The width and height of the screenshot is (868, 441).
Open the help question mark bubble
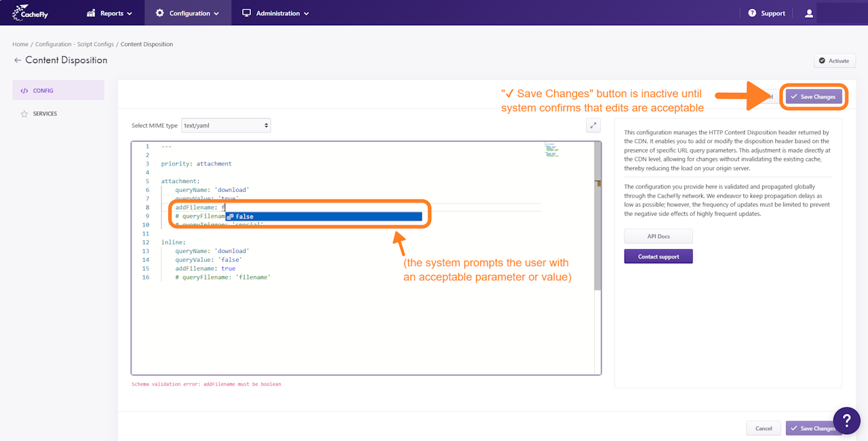click(x=846, y=421)
